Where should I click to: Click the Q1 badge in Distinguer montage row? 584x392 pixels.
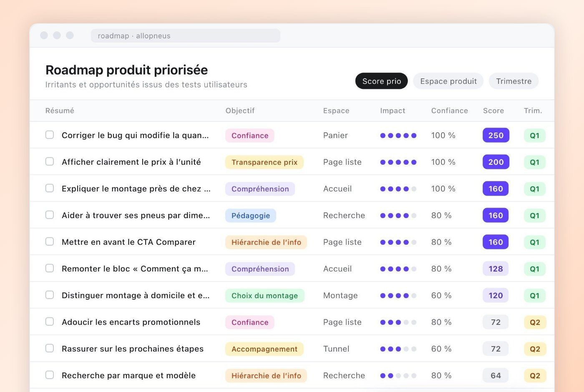coord(535,296)
